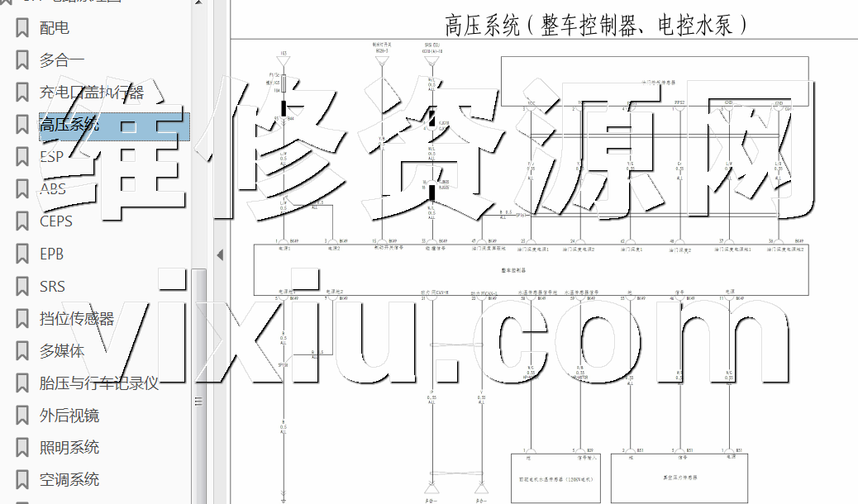858x504 pixels.
Task: Click the bookmark icon beside EPB
Action: click(x=22, y=254)
